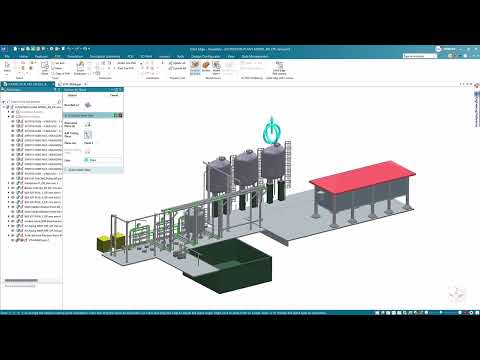Viewport: 480px width, 360px height.
Task: Click the user account avatar in the title bar
Action: 438,49
